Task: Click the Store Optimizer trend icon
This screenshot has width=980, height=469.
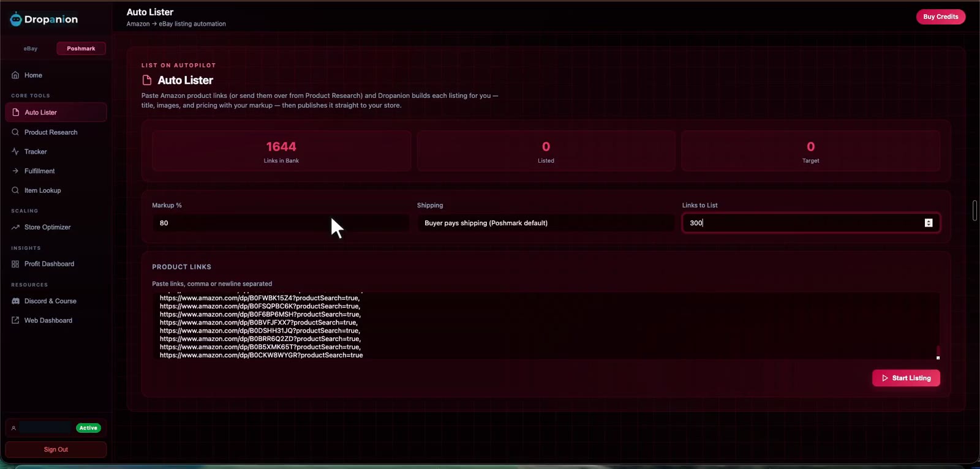Action: coord(15,227)
